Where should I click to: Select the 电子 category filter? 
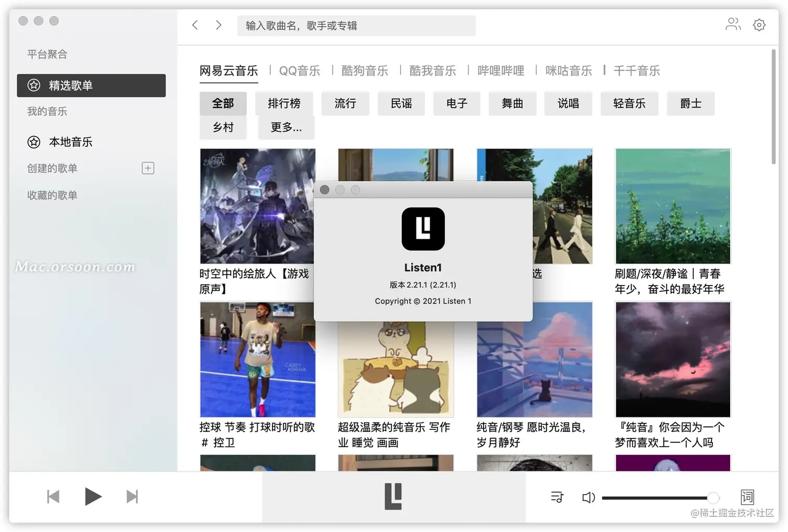(457, 103)
